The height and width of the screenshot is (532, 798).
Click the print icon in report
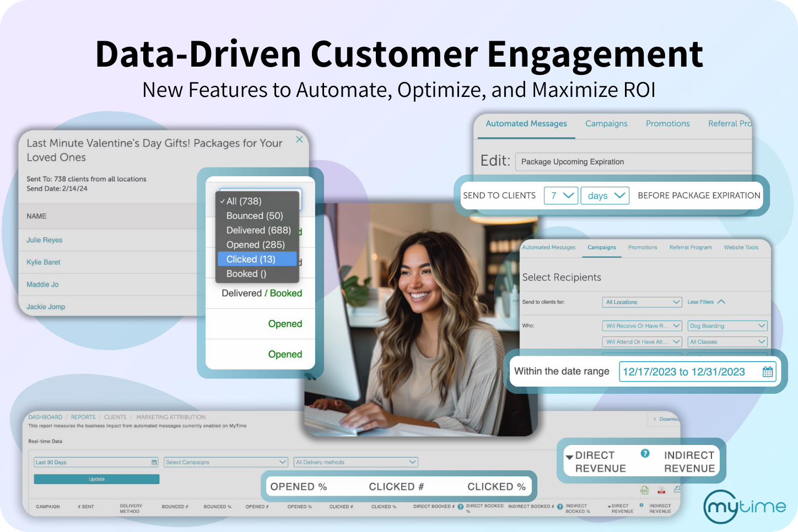click(x=677, y=489)
